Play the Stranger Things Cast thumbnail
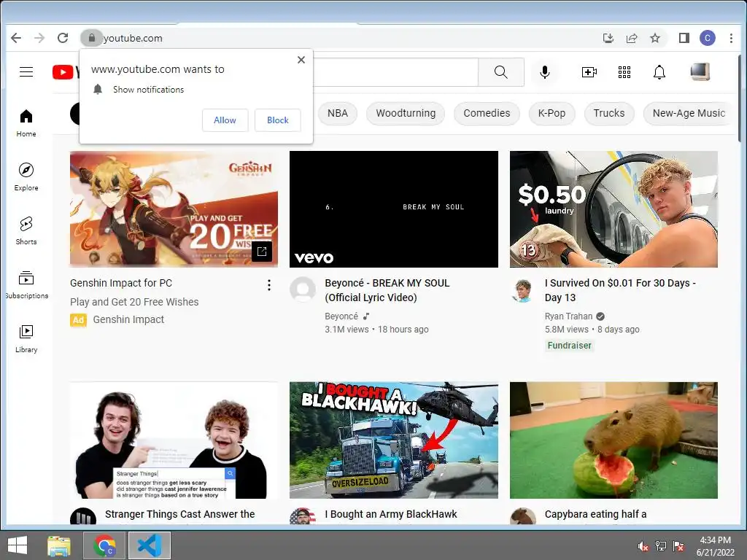 tap(174, 440)
